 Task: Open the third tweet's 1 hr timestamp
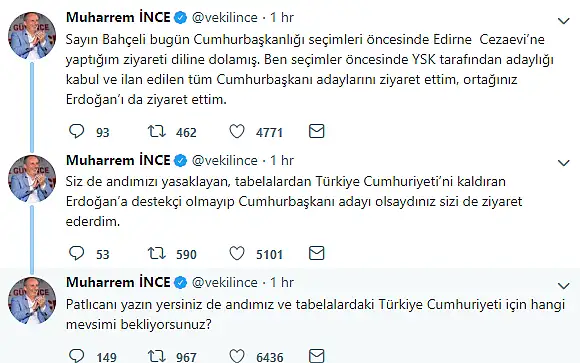pos(281,283)
